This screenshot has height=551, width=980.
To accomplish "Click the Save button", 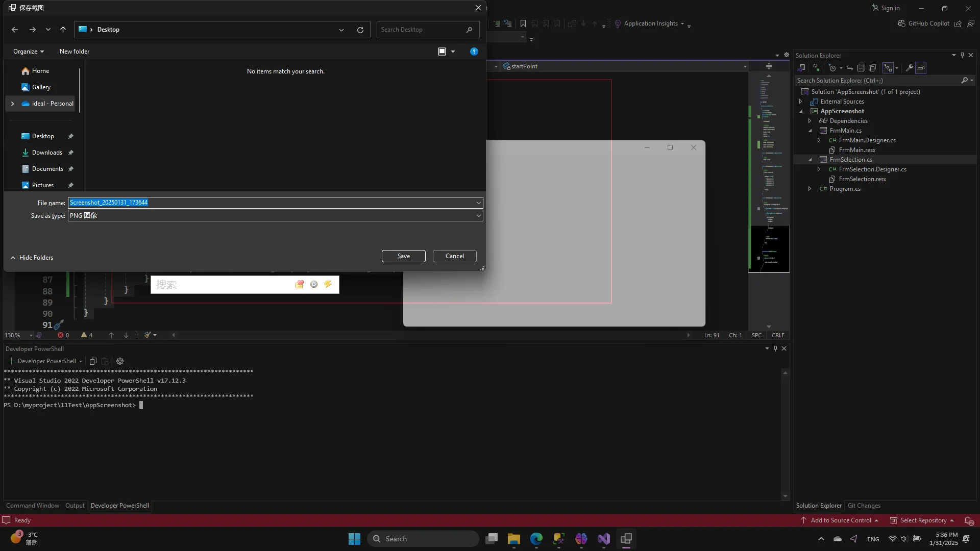I will tap(403, 256).
